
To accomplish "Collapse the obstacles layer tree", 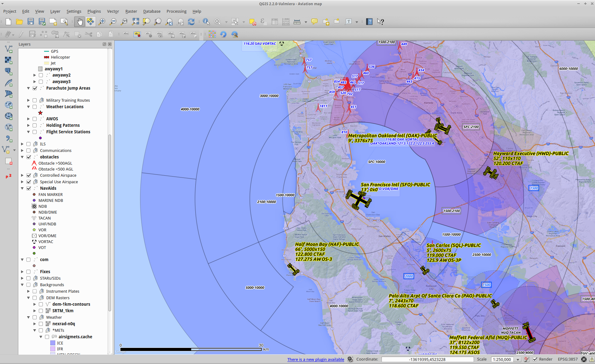I will point(22,157).
